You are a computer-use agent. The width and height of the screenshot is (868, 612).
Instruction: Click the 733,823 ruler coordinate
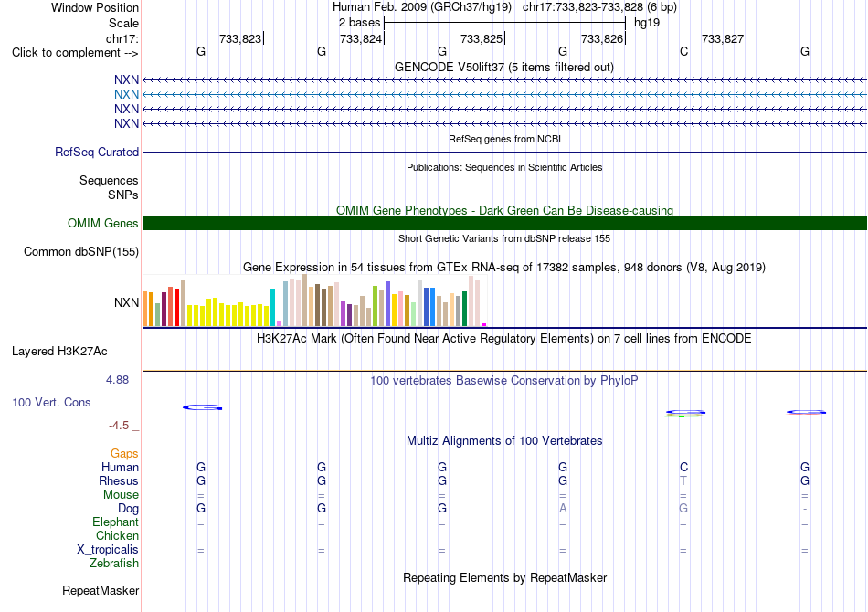[240, 38]
